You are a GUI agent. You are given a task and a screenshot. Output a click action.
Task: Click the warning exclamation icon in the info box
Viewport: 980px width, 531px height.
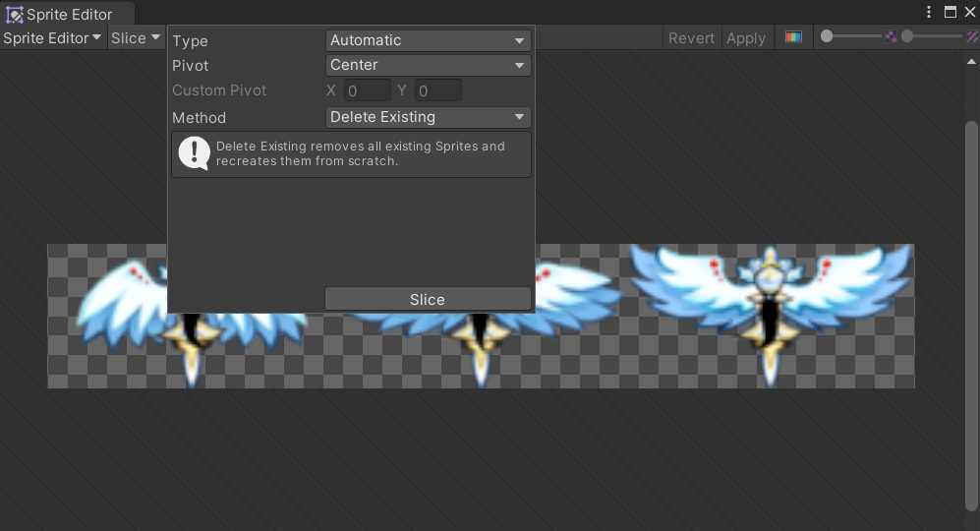tap(194, 153)
